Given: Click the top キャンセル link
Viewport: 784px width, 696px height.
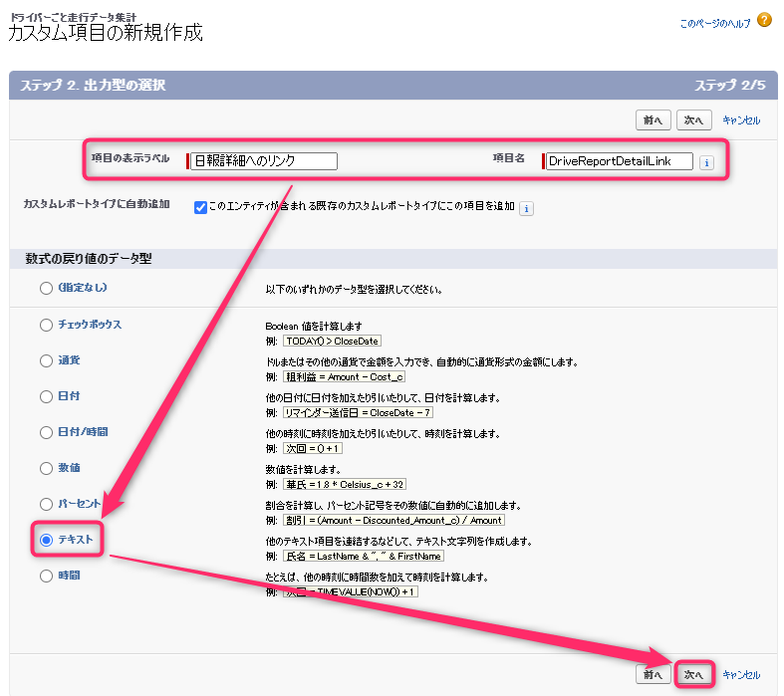Looking at the screenshot, I should [741, 120].
